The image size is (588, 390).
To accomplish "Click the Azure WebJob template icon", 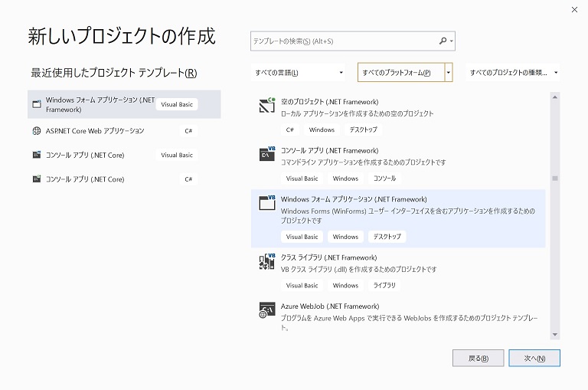I will coord(267,310).
